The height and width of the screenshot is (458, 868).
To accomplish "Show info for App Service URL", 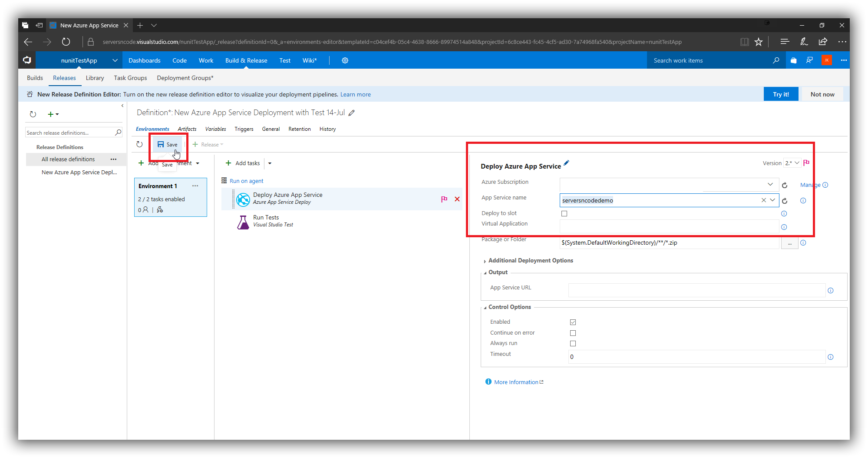I will coord(830,291).
